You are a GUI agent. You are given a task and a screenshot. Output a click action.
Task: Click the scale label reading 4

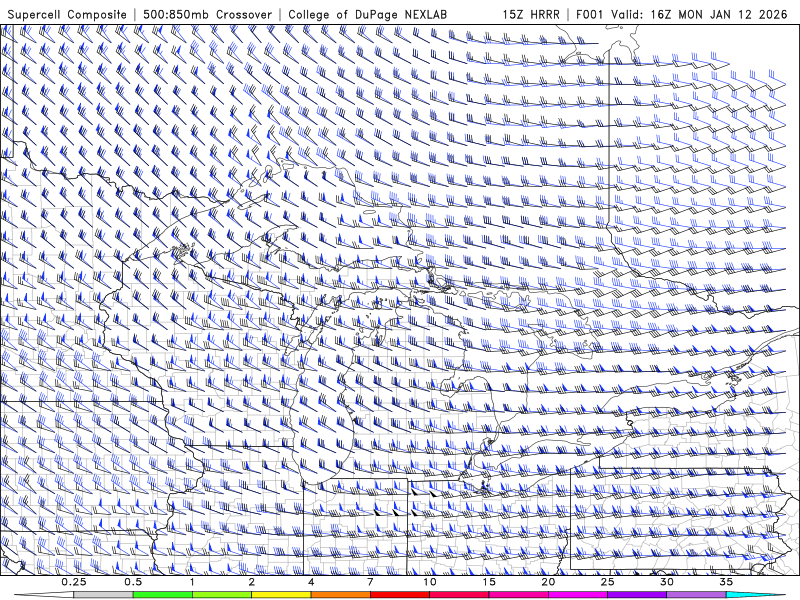(x=311, y=582)
